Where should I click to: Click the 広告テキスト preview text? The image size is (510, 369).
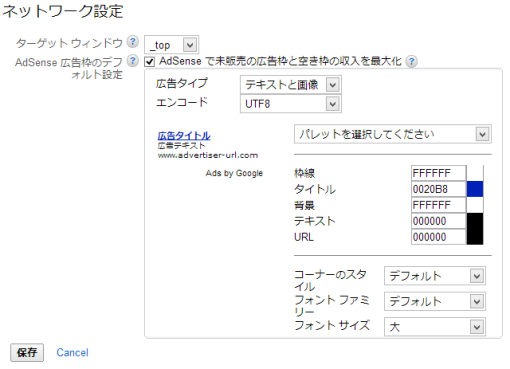[x=181, y=146]
